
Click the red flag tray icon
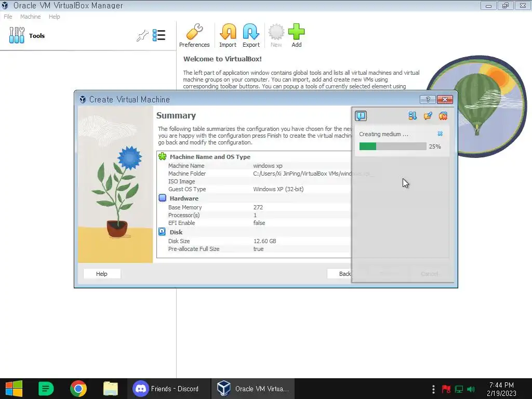coord(446,389)
